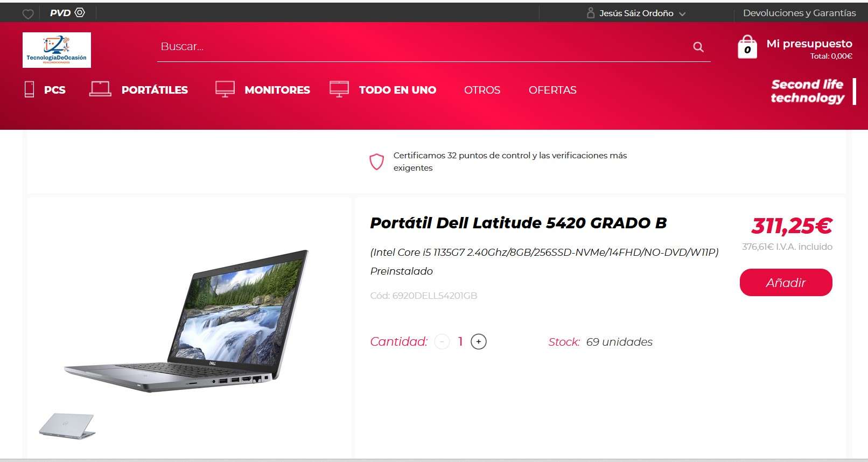This screenshot has width=868, height=462.
Task: Click the laptop icon beside Portátiles
Action: pyautogui.click(x=100, y=89)
